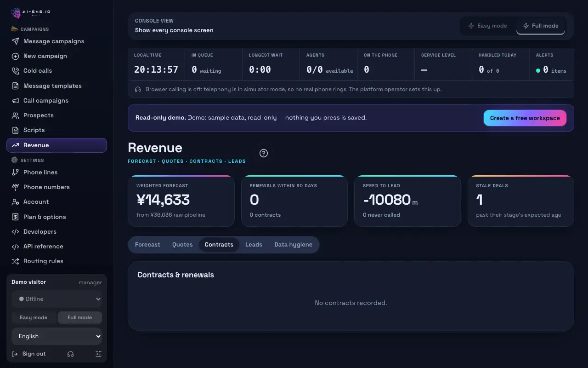Click the Create a free workspace button
588x368 pixels.
click(525, 118)
